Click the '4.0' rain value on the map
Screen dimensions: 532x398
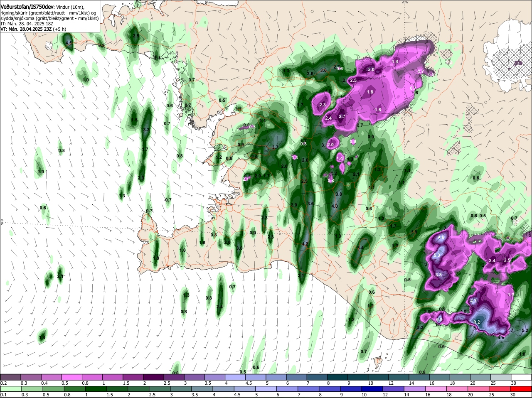(x=335, y=206)
